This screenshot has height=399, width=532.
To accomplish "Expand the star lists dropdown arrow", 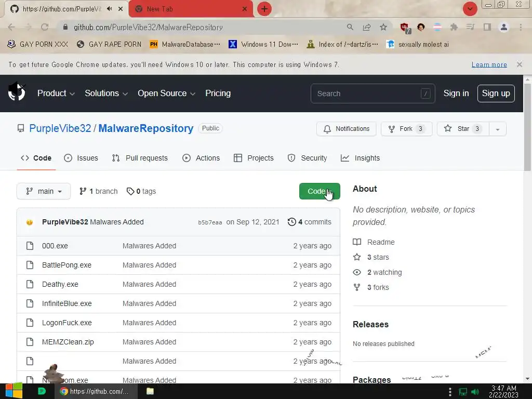I will [x=497, y=129].
